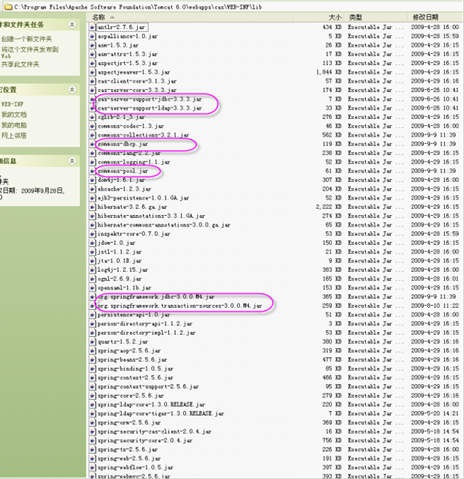This screenshot has width=464, height=479.
Task: Collapse the 其它位置 panel
Action: [72, 90]
